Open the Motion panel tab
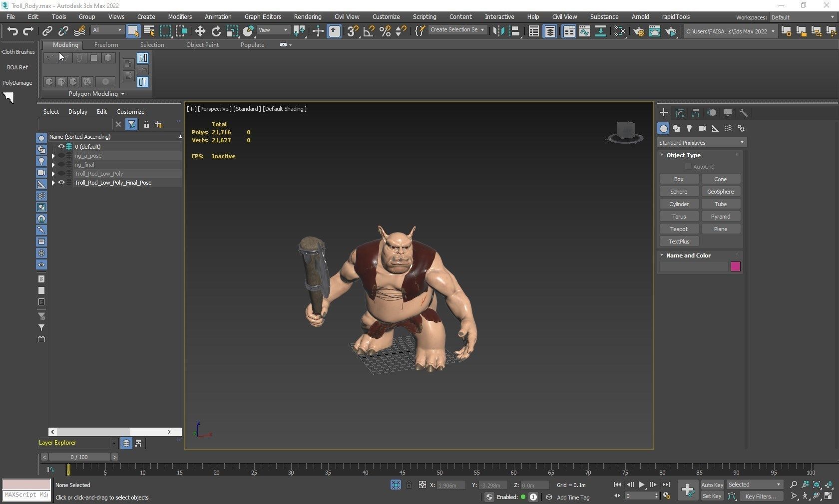 (712, 113)
